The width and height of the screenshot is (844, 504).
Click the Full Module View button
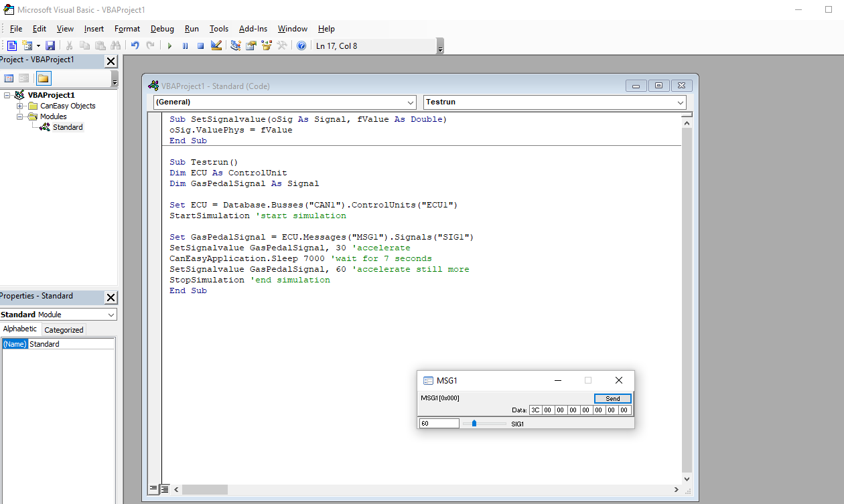click(165, 489)
